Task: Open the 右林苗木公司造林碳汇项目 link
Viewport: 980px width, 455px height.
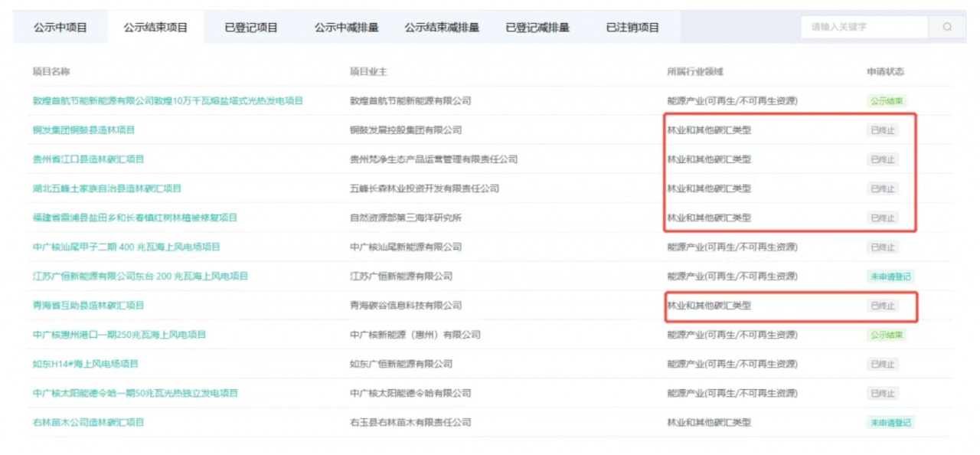Action: [x=88, y=422]
